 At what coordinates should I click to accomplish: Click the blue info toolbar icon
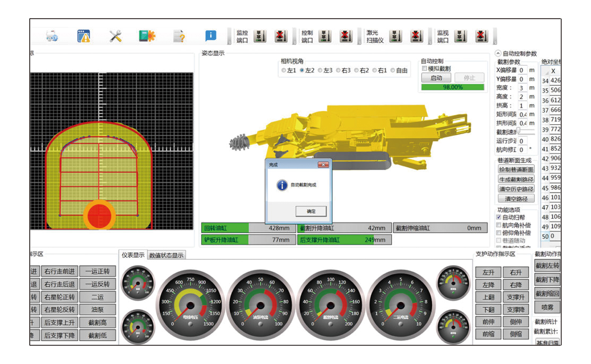tap(211, 36)
